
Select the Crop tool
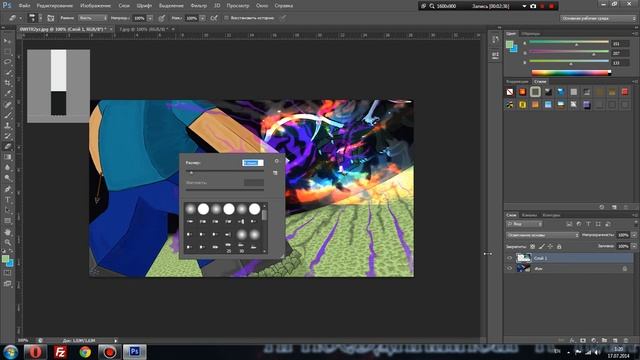7,83
